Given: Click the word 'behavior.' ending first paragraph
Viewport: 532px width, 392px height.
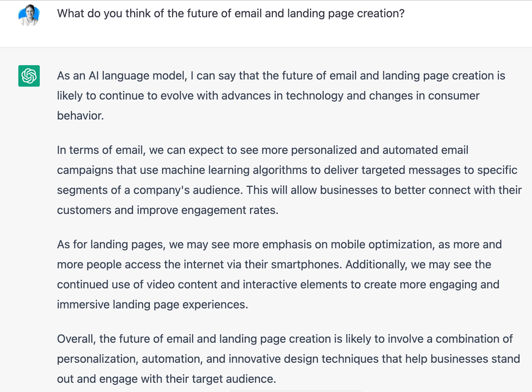Looking at the screenshot, I should coord(80,116).
